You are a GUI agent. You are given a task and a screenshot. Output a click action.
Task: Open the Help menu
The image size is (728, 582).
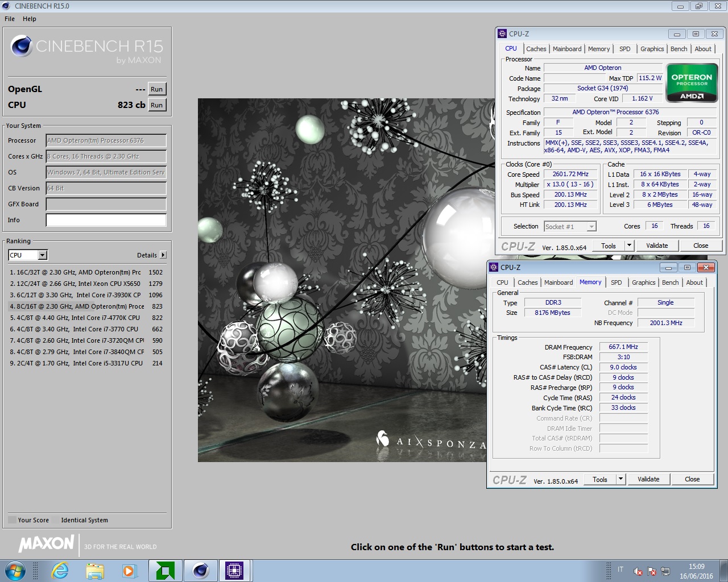(30, 19)
